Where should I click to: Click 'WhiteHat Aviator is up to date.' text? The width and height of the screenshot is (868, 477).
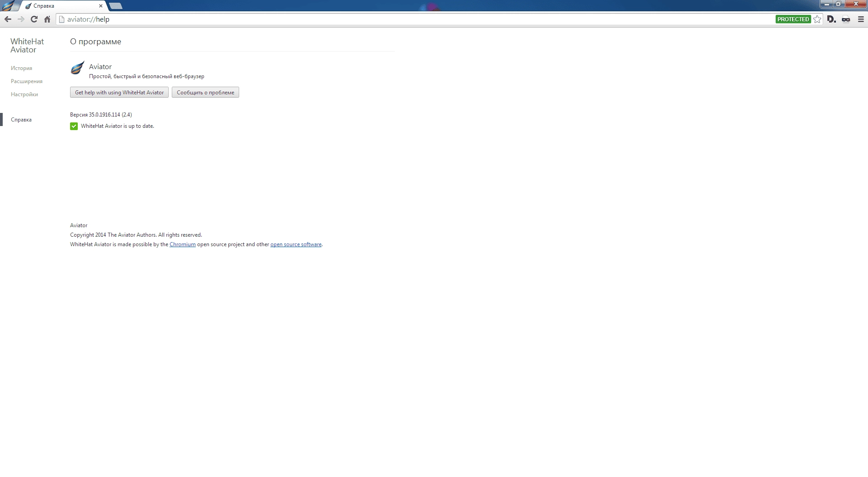point(118,126)
